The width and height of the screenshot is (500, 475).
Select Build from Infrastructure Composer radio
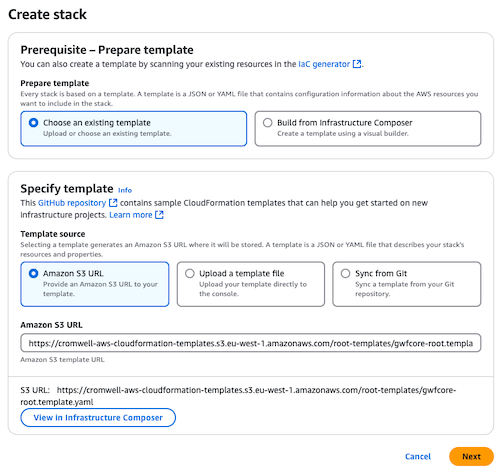(267, 123)
